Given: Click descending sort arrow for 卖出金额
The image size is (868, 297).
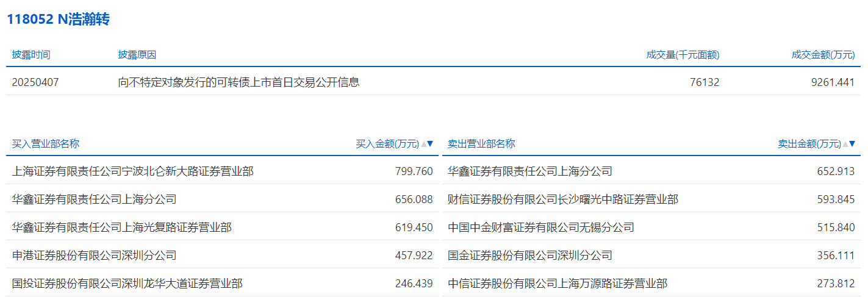Looking at the screenshot, I should (x=852, y=145).
